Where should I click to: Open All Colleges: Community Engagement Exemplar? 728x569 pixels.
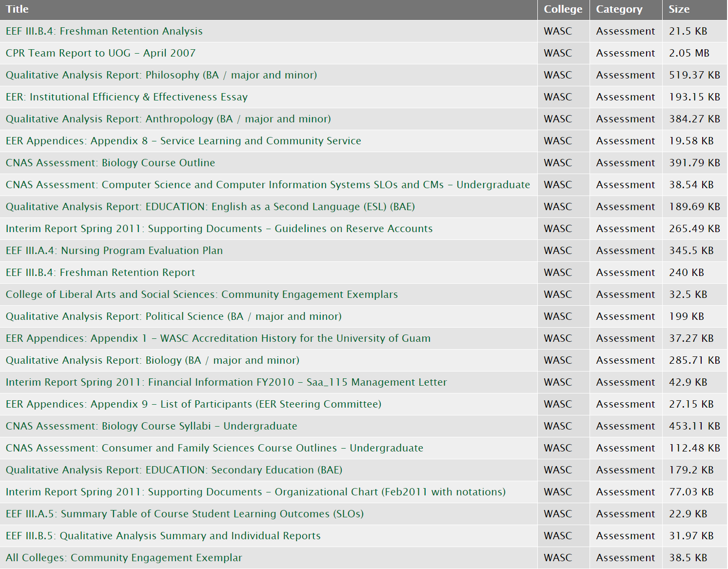point(124,558)
